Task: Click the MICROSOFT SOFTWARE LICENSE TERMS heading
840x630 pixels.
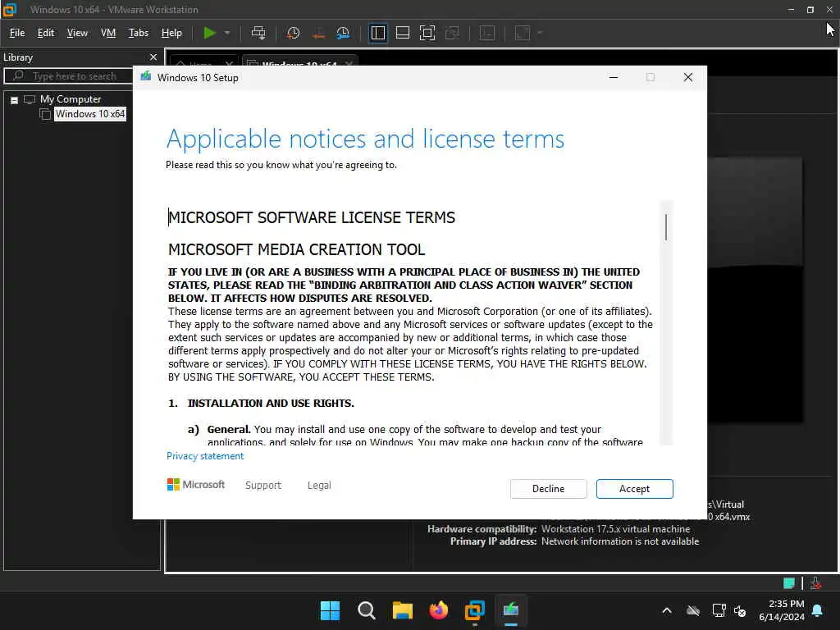Action: click(312, 217)
